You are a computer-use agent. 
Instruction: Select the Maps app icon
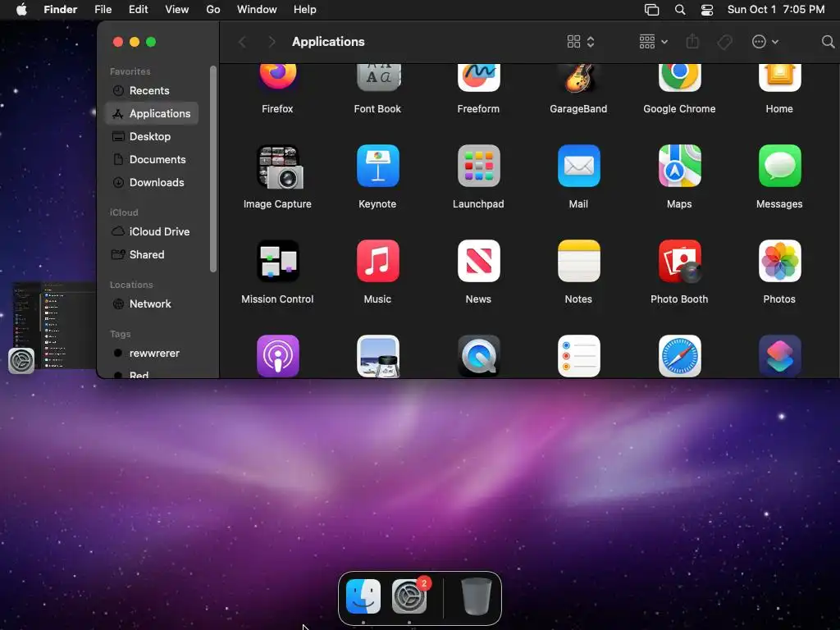pyautogui.click(x=679, y=166)
